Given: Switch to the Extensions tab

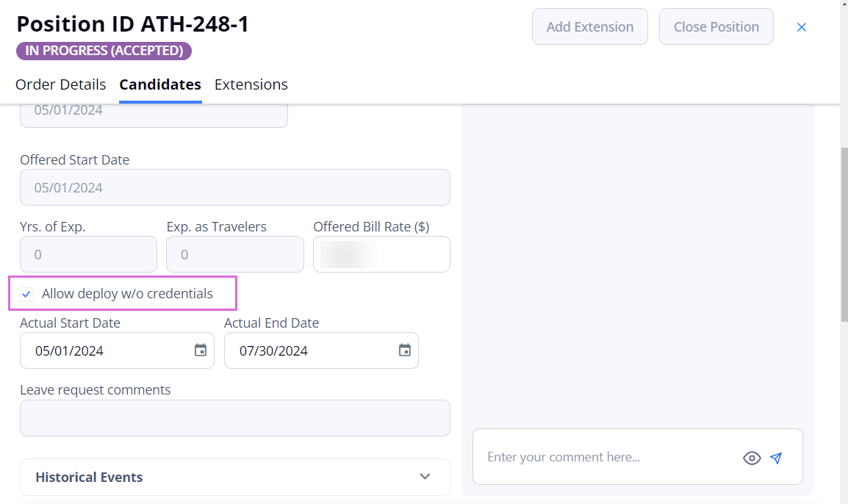Looking at the screenshot, I should pos(251,84).
